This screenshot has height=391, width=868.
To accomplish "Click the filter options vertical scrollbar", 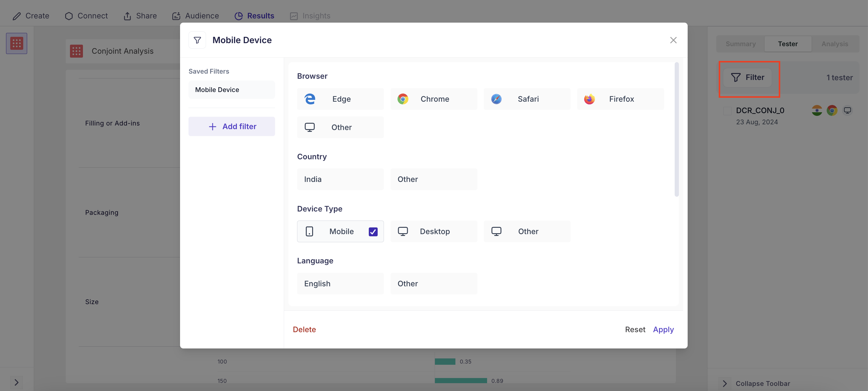I will (x=676, y=129).
